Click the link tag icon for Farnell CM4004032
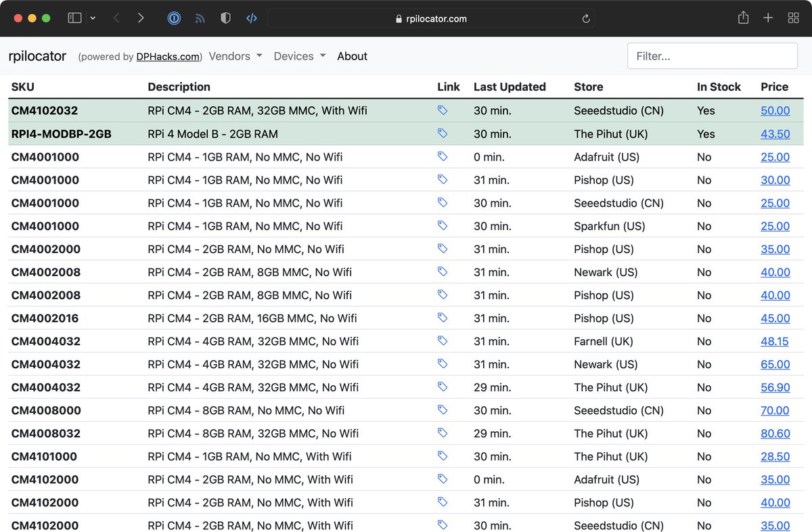Image resolution: width=812 pixels, height=532 pixels. tap(443, 340)
